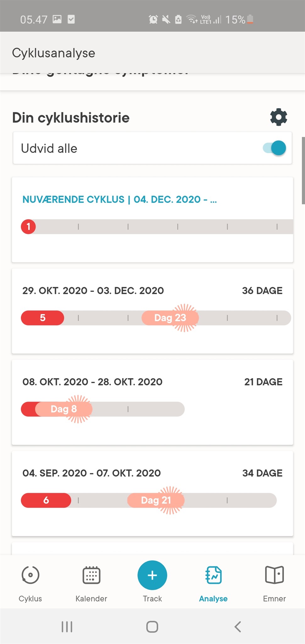Tap the Dag 23 ovulation marker

pos(170,318)
